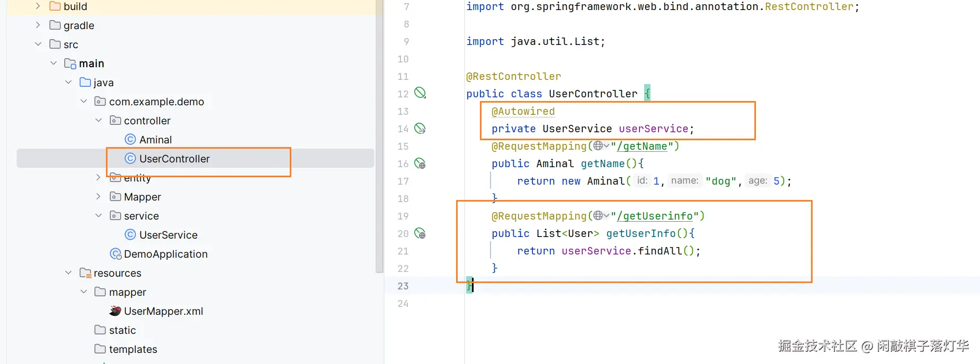Click the resources folder icon

[x=85, y=273]
